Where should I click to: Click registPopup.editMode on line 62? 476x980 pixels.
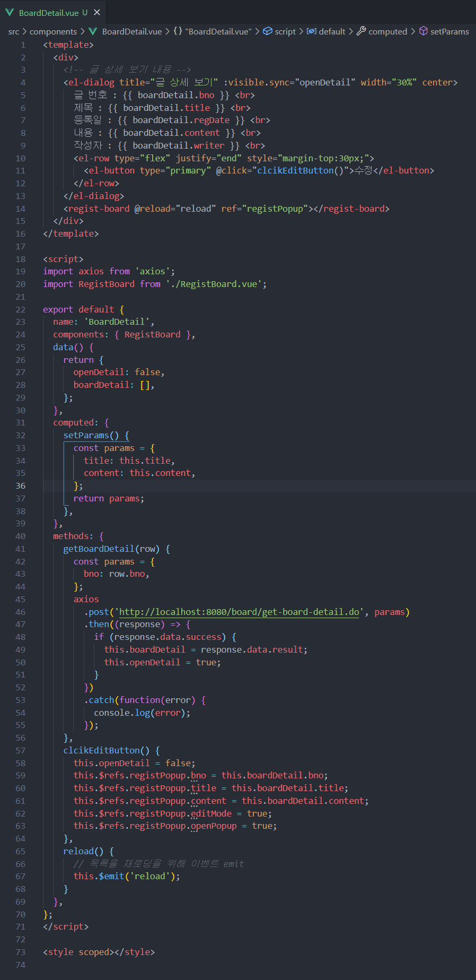(180, 814)
